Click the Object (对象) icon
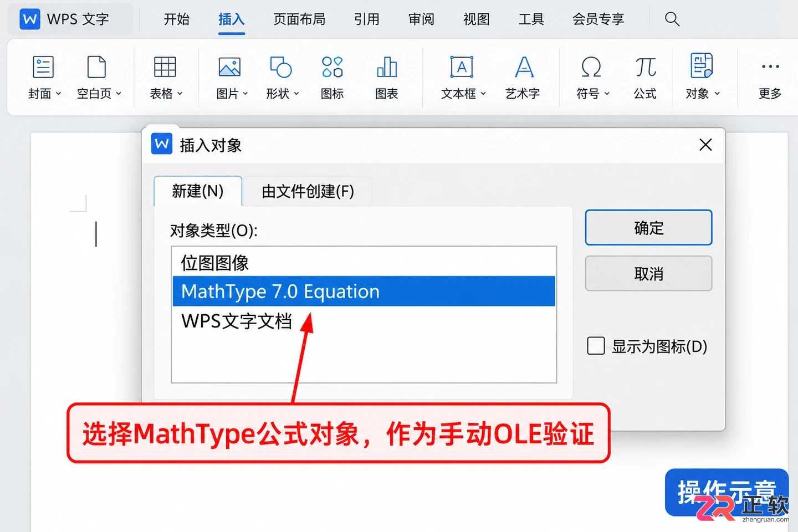The height and width of the screenshot is (532, 798). click(702, 66)
